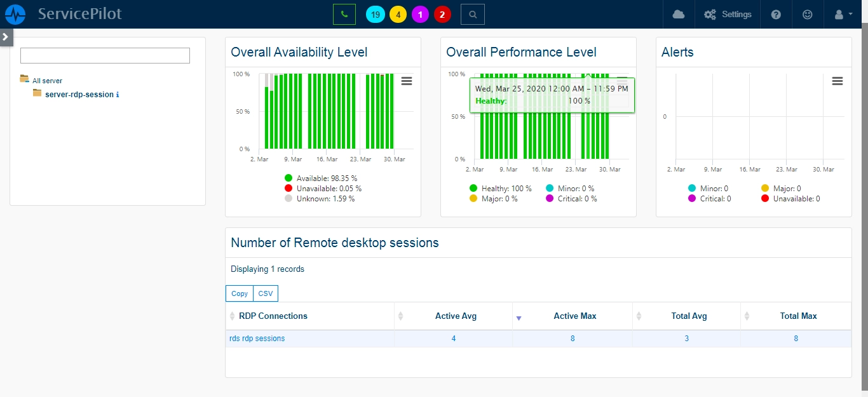Open the Alerts chart hamburger menu

point(837,81)
